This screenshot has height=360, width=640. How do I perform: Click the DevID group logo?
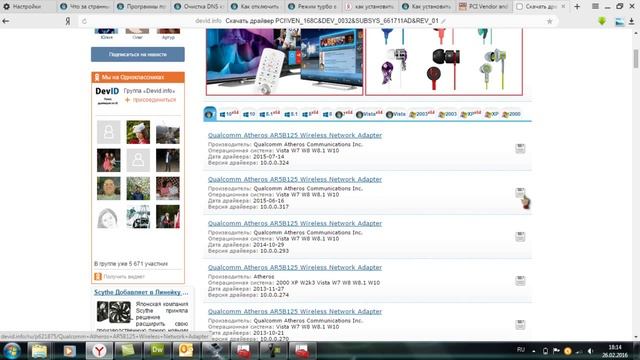click(x=107, y=96)
